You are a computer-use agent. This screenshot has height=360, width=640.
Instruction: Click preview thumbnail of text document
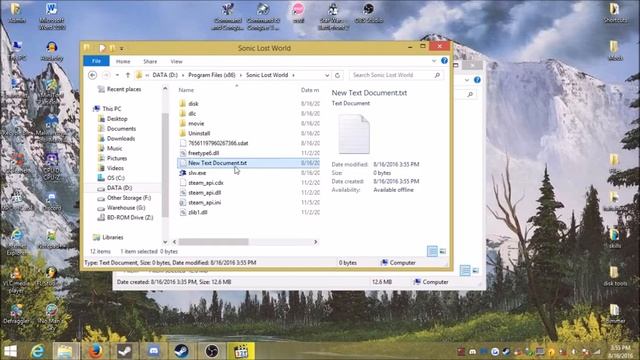pos(354,134)
